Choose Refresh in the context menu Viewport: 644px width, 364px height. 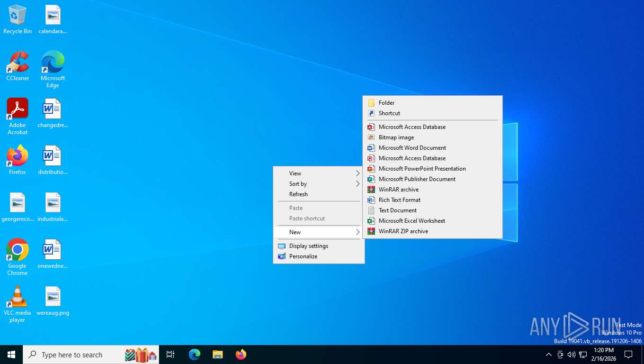(319, 194)
